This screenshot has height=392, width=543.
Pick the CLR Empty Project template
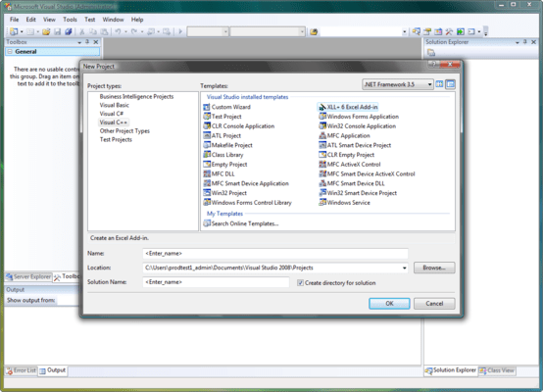pyautogui.click(x=347, y=155)
